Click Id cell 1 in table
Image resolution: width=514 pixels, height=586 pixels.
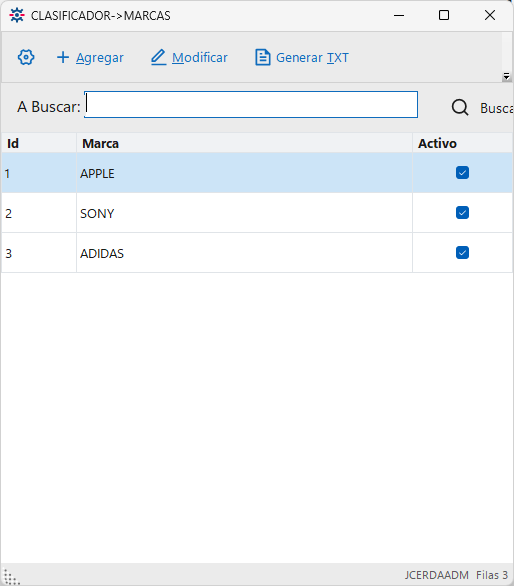coord(39,173)
